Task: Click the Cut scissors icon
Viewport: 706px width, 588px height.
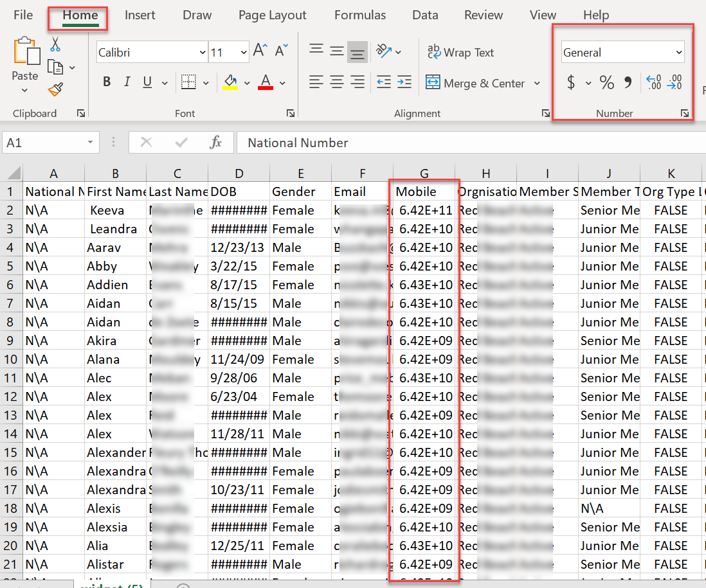Action: pyautogui.click(x=55, y=44)
